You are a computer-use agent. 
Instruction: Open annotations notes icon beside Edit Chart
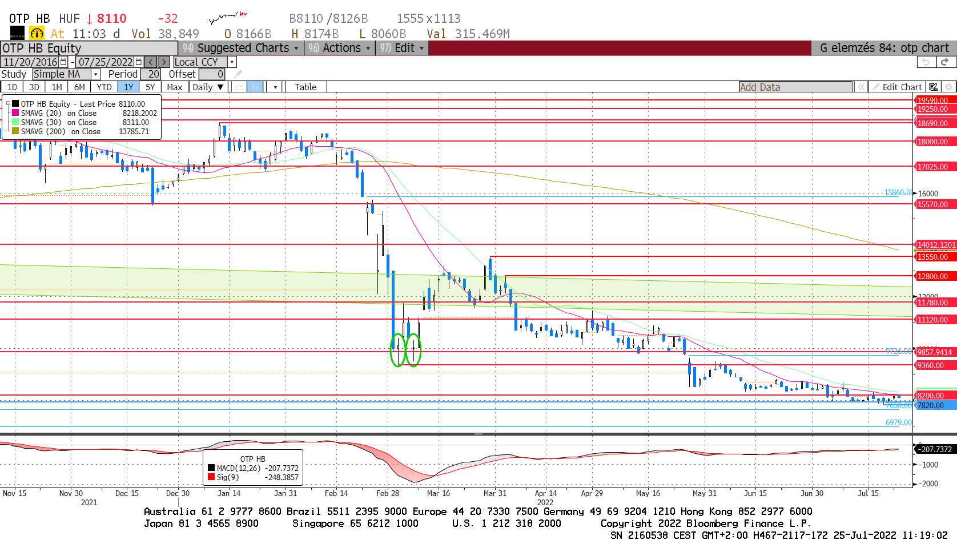pos(934,87)
